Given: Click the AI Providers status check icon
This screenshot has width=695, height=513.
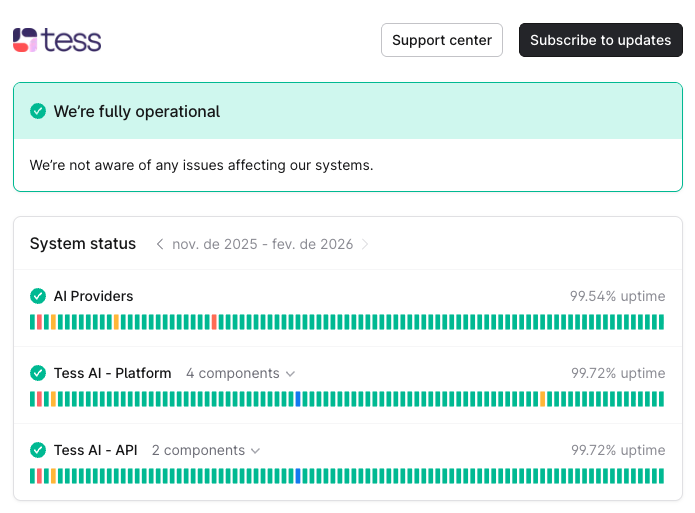Looking at the screenshot, I should (38, 296).
